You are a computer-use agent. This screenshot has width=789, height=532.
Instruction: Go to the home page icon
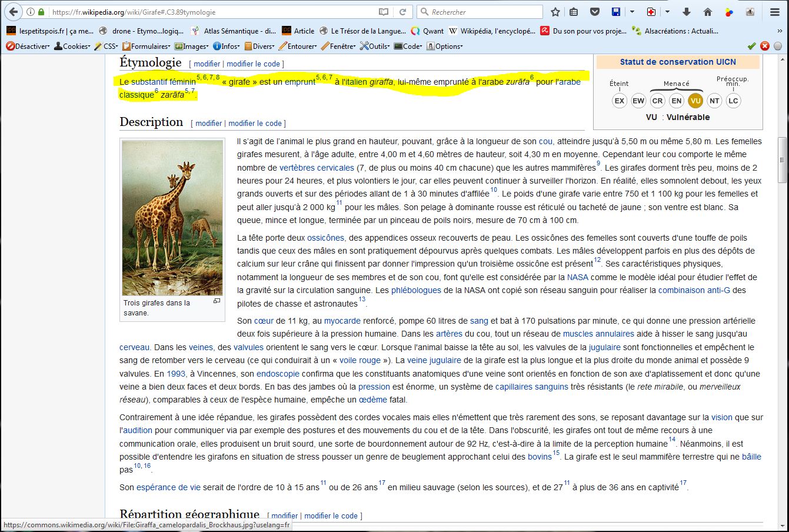click(x=708, y=12)
